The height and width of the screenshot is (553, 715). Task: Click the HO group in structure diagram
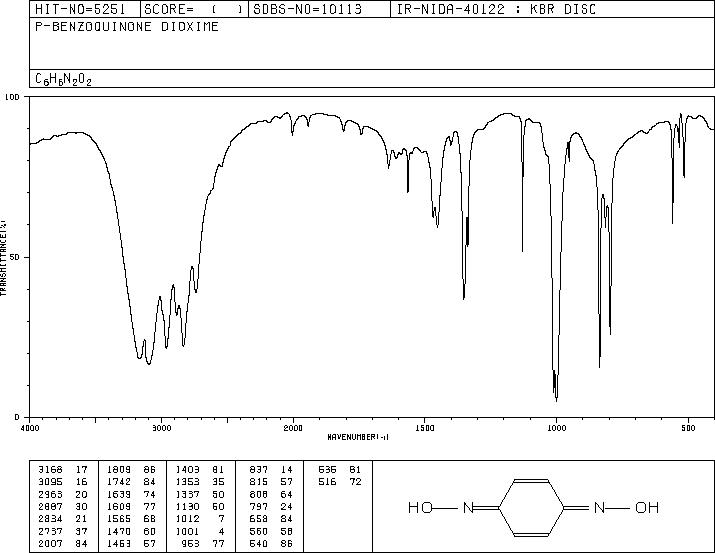(x=420, y=507)
